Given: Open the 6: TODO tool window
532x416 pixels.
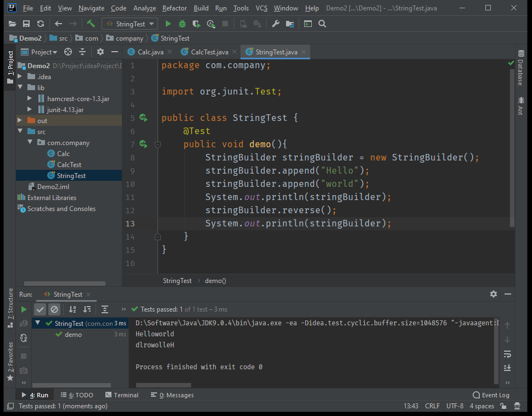Looking at the screenshot, I should point(77,395).
